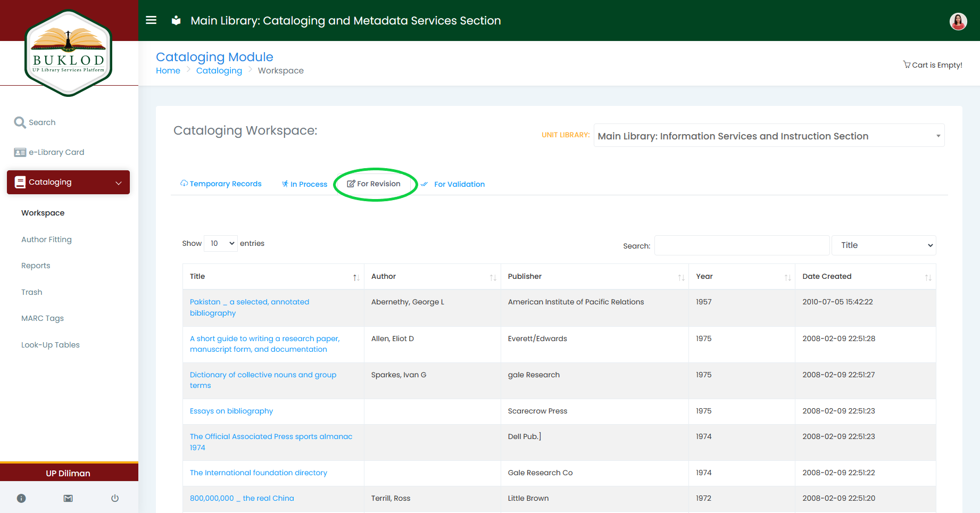The image size is (980, 513).
Task: Click the power logout icon
Action: (115, 498)
